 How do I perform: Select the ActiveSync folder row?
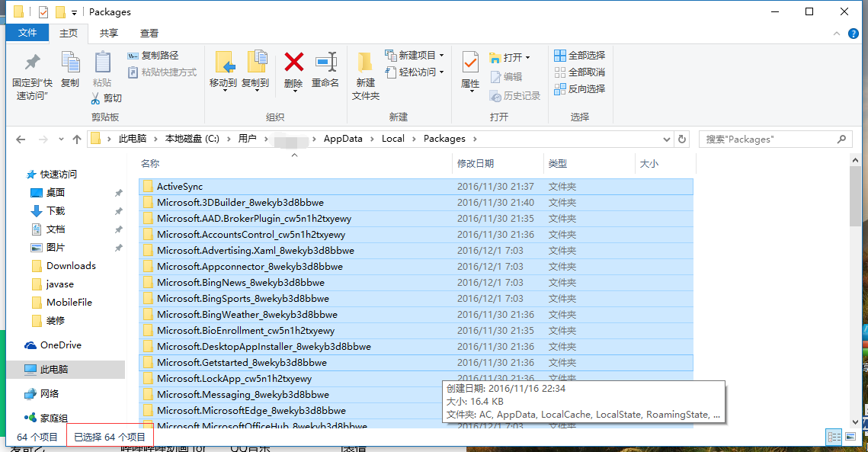point(416,187)
